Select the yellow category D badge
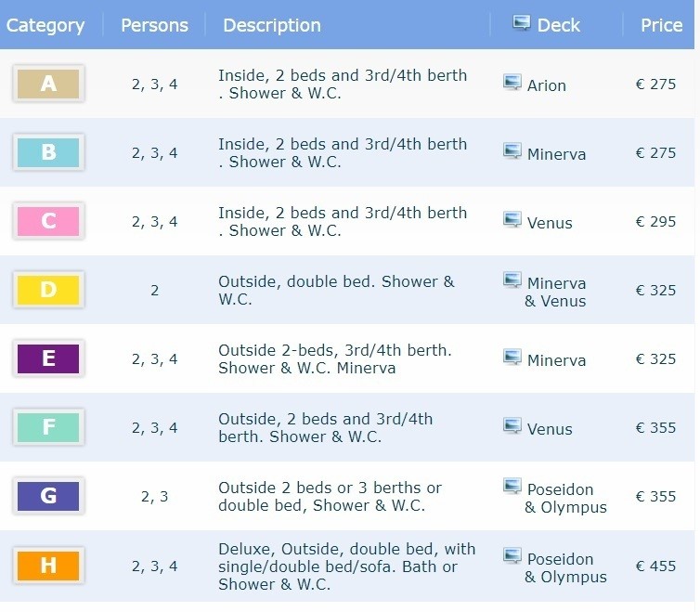This screenshot has width=700, height=612. coord(48,291)
